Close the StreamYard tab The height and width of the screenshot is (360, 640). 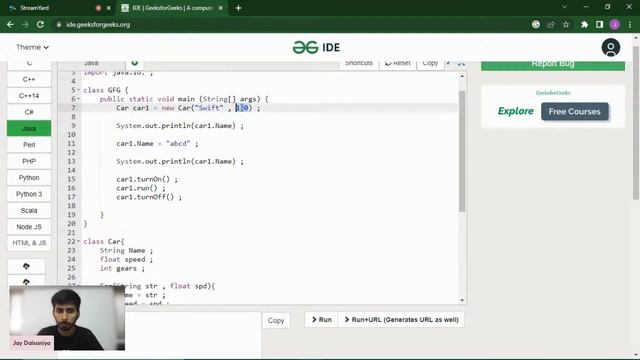coord(109,8)
